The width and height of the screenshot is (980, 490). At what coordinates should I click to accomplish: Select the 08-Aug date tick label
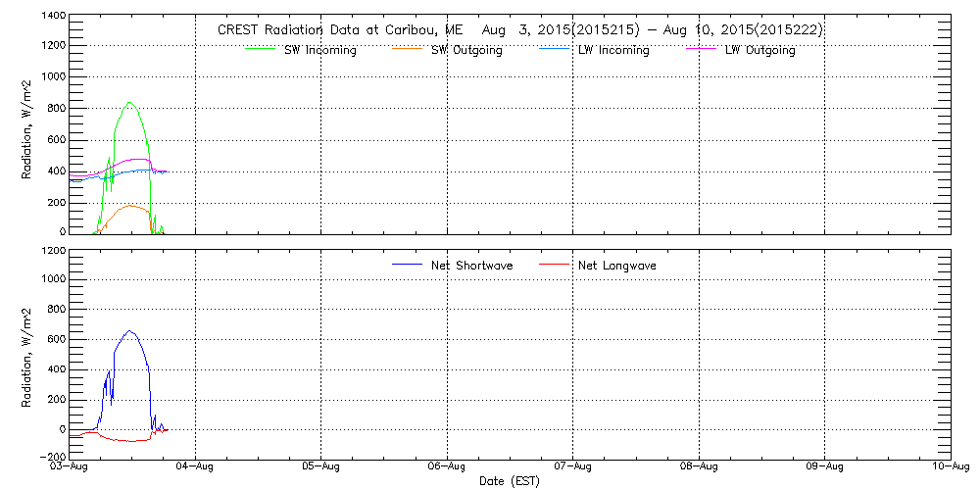point(699,468)
